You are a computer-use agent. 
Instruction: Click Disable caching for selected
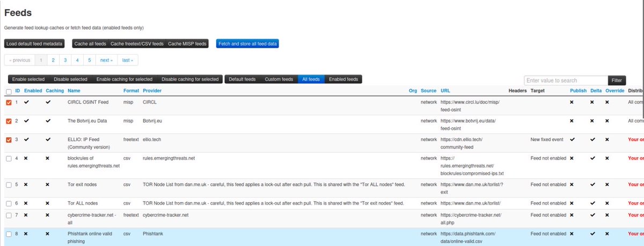(x=190, y=79)
